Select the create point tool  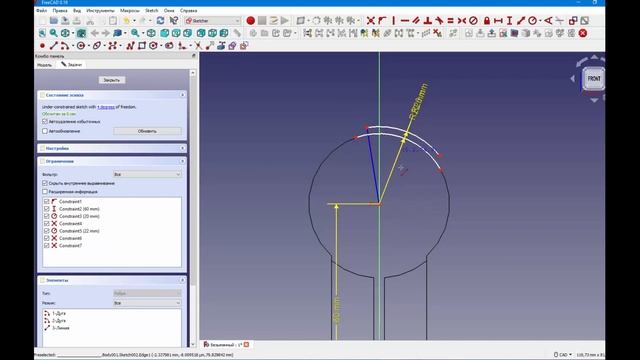[42, 46]
